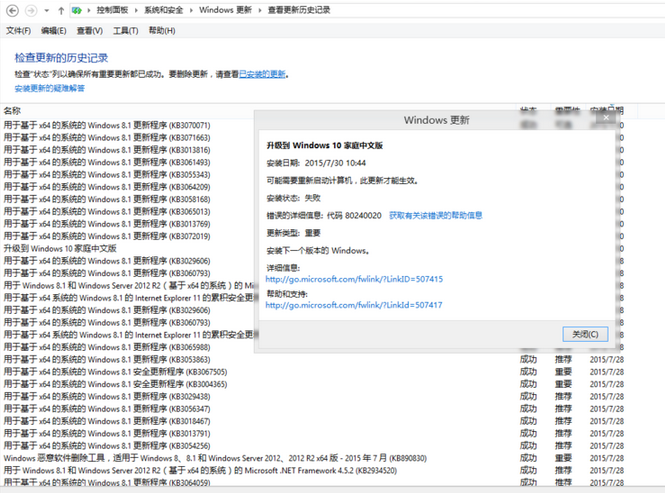Open 获取有关该错误的帮助信息 link
Viewport: 665px width, 493px height.
436,216
